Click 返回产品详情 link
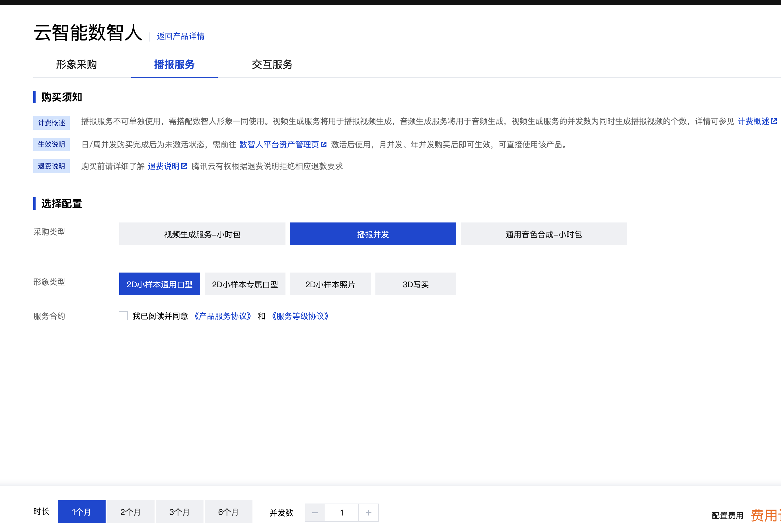Image resolution: width=781 pixels, height=532 pixels. coord(180,36)
